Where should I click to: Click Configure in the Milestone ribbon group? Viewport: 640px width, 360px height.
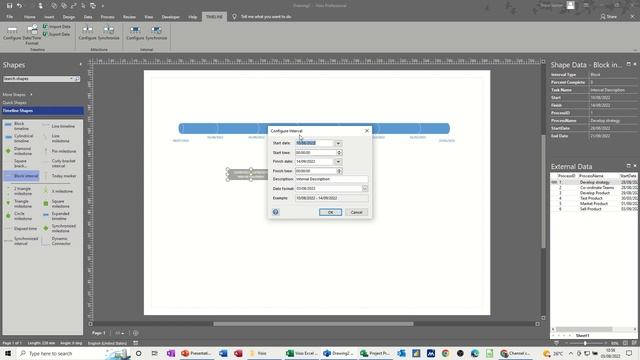pyautogui.click(x=87, y=33)
